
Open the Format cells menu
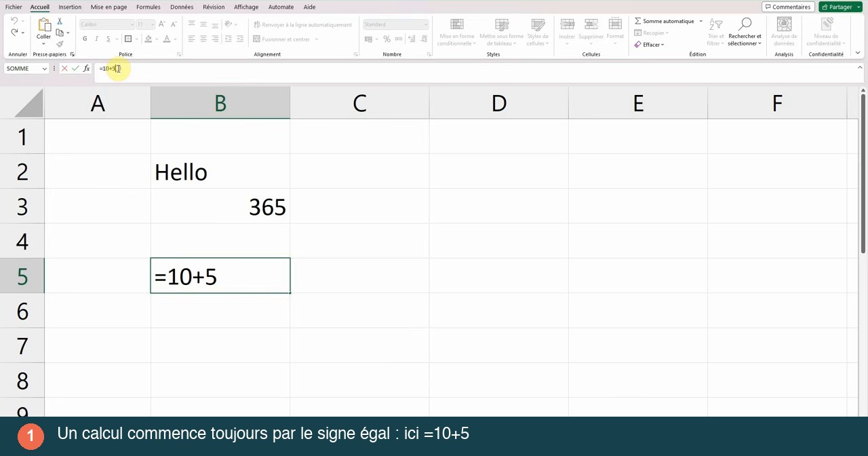click(615, 31)
